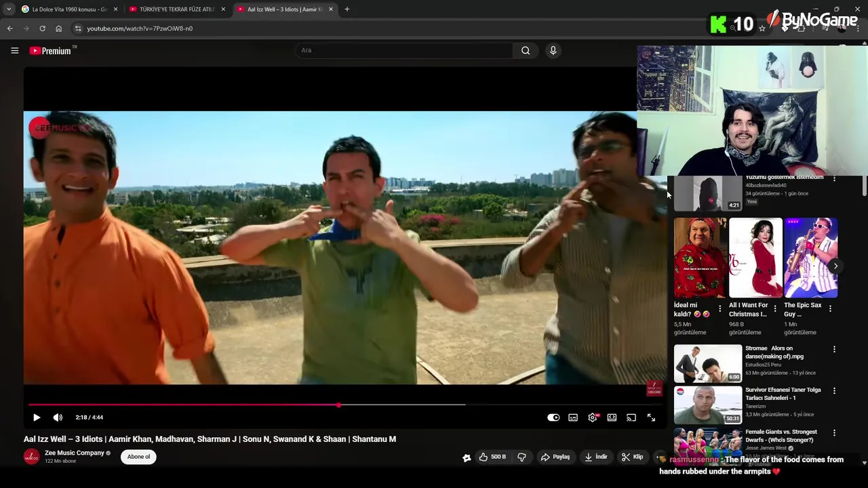Viewport: 868px width, 488px height.
Task: Enter fullscreen mode
Action: point(651,418)
